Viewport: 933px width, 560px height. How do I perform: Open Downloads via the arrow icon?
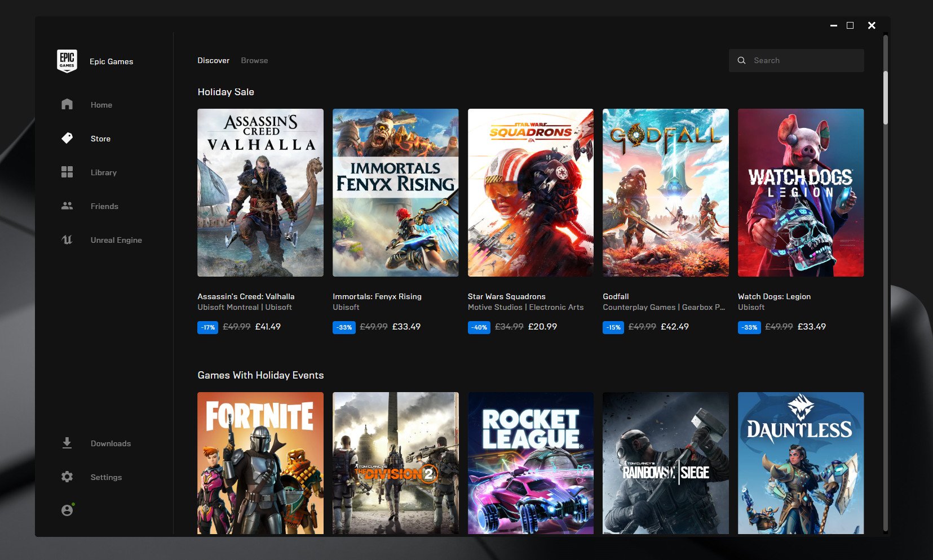point(67,443)
